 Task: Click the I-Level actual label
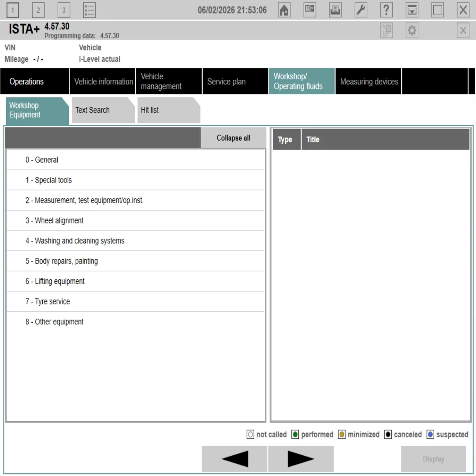coord(100,59)
